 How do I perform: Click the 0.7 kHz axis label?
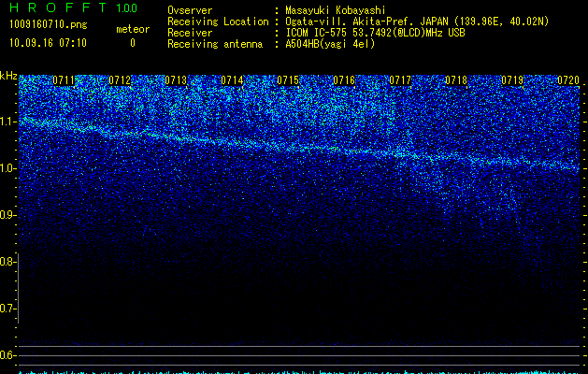(x=7, y=309)
